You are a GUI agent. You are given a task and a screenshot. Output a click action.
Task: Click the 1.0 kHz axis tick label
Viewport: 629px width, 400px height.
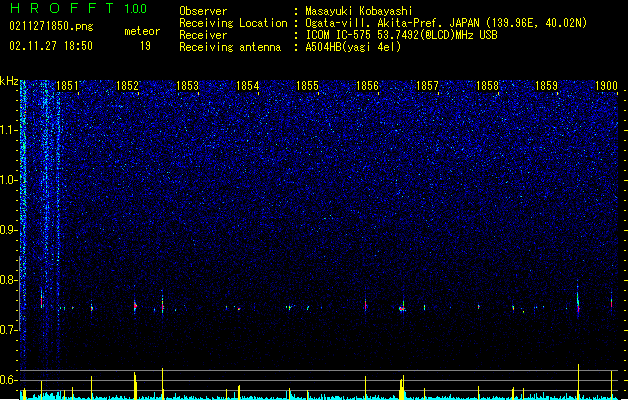tap(8, 180)
